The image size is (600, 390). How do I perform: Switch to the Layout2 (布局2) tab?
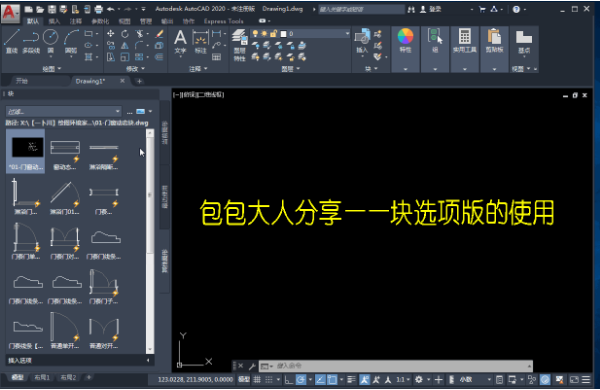point(68,378)
